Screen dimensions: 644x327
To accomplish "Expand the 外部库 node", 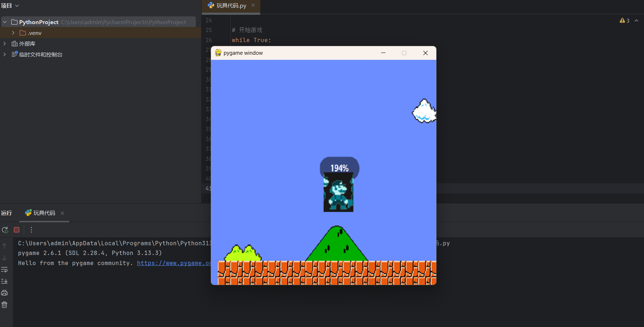I will 5,44.
